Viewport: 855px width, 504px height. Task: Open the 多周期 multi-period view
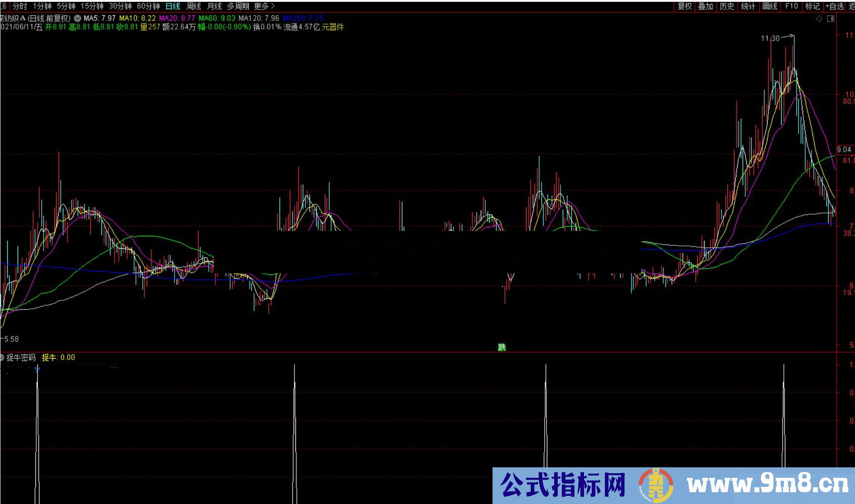click(239, 6)
